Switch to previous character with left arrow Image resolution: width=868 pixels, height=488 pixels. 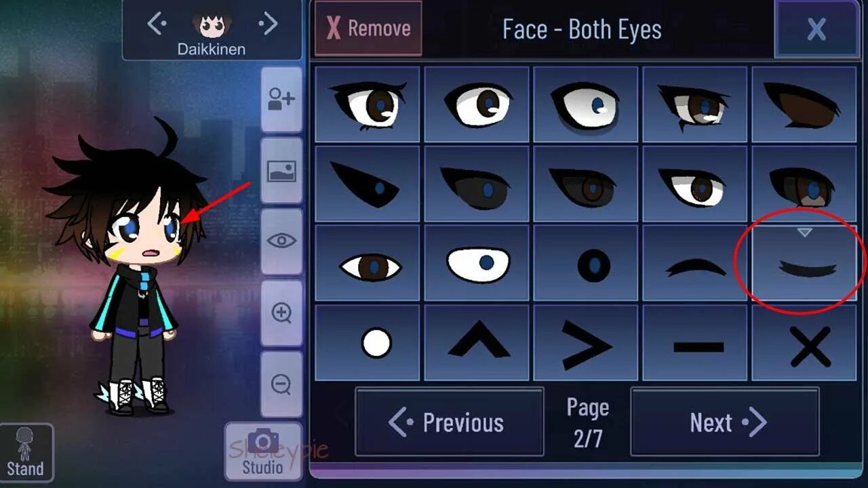[157, 24]
